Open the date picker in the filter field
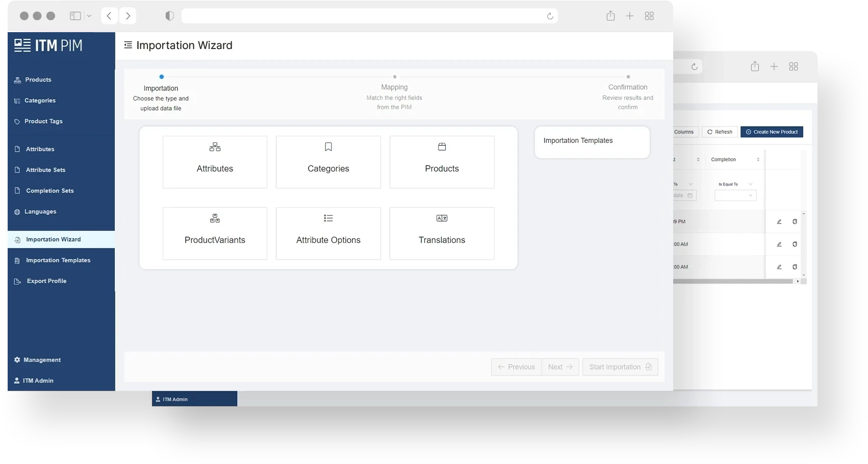Screen dimensions: 868x464 (691, 196)
